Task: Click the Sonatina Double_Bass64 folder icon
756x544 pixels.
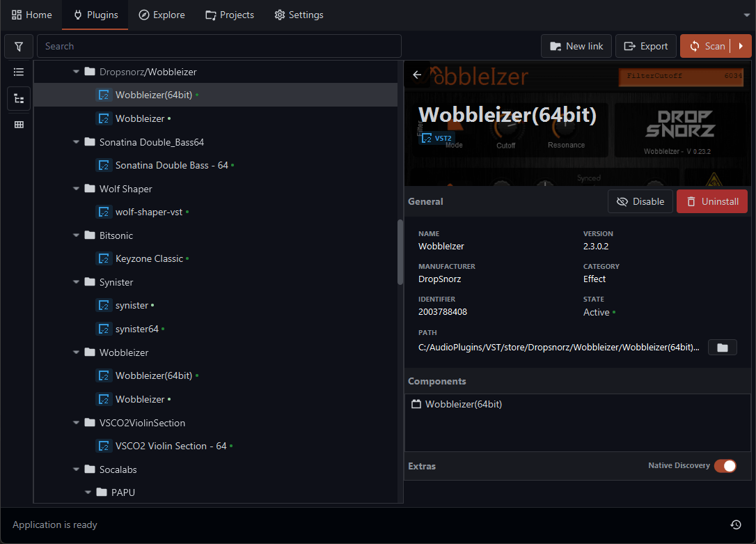Action: (90, 141)
